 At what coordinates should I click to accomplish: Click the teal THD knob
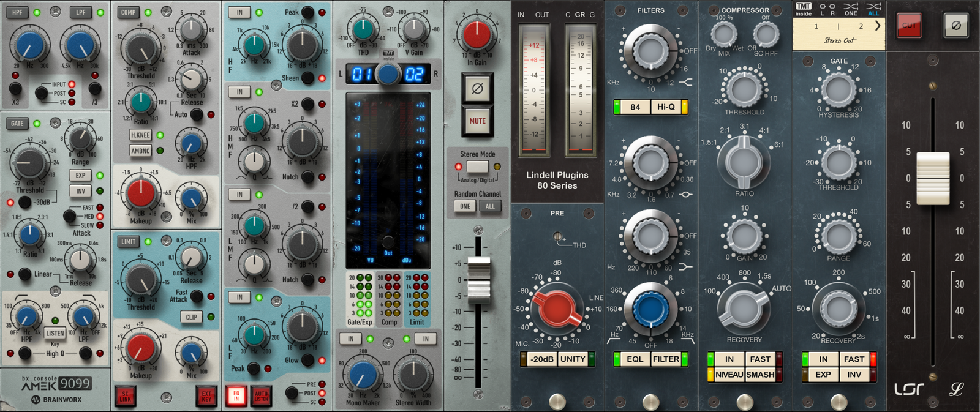point(363,29)
